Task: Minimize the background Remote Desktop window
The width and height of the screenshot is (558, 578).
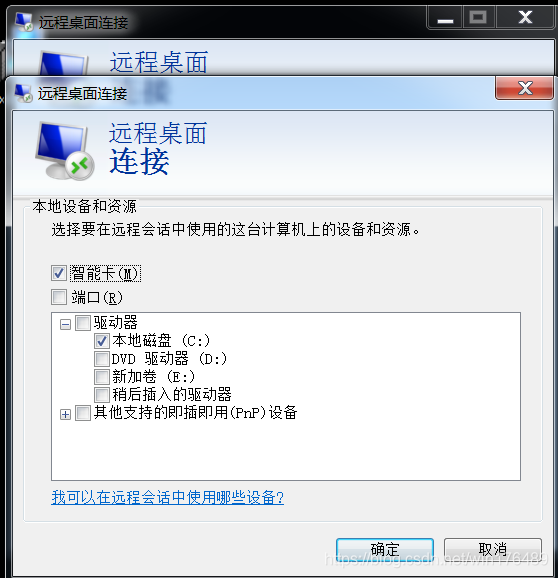Action: pos(445,18)
